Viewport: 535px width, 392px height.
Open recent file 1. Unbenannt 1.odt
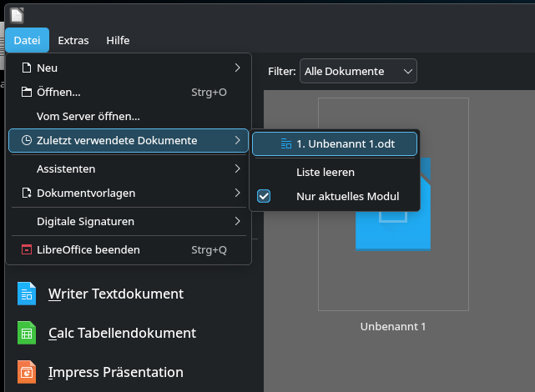pyautogui.click(x=335, y=143)
